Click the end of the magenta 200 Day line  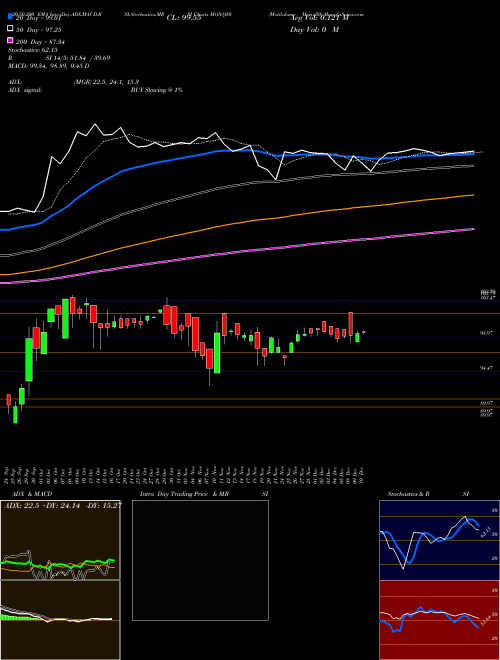[473, 229]
